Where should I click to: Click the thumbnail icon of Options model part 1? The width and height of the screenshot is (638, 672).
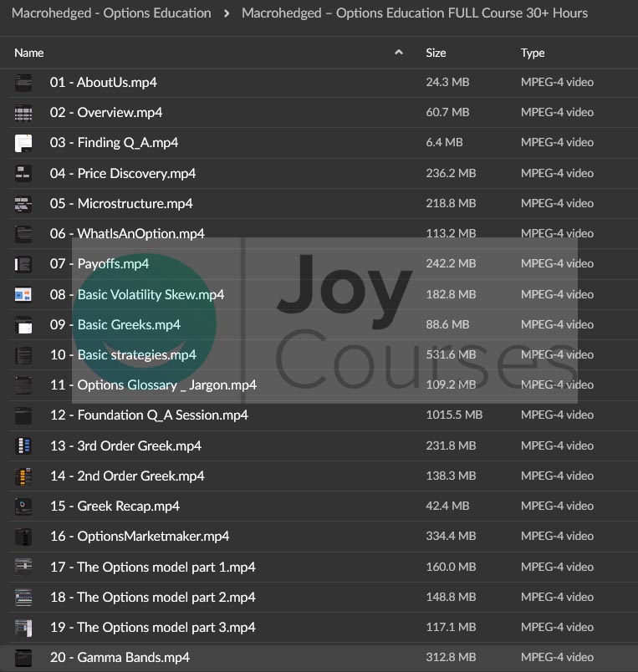pos(23,567)
